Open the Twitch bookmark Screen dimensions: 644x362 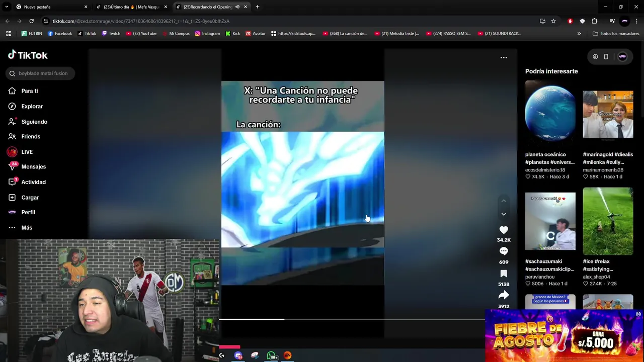point(111,34)
